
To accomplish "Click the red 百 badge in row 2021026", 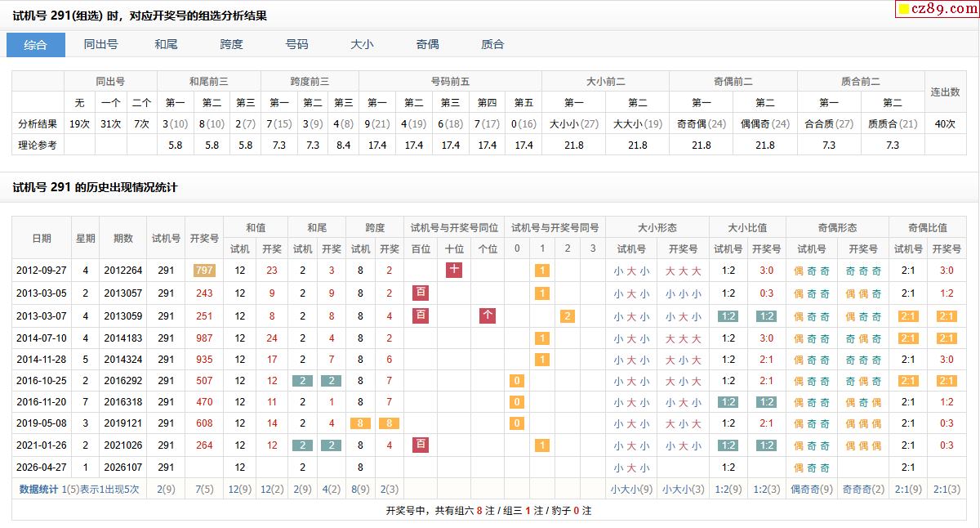I will coord(421,445).
